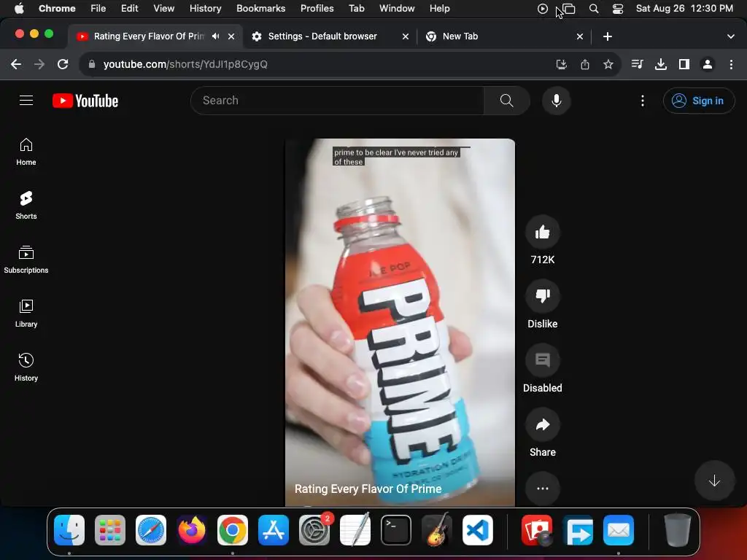
Task: Open the File menu
Action: coord(98,8)
